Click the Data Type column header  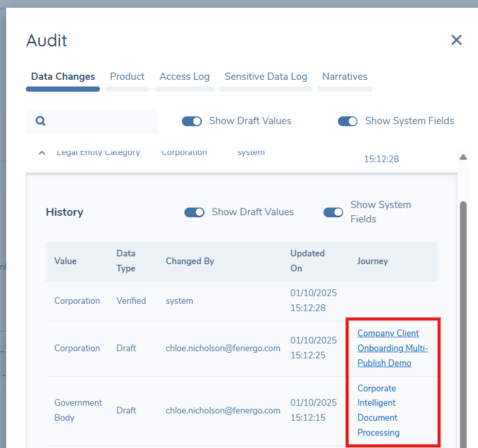point(126,261)
